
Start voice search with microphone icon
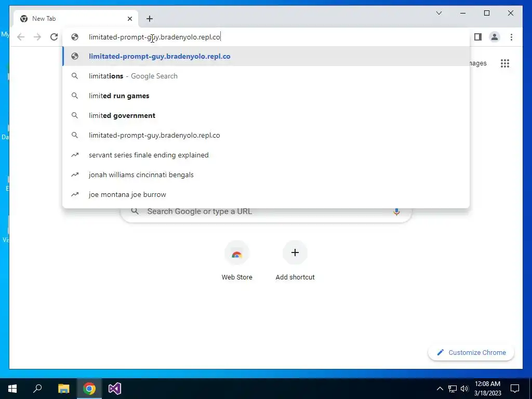tap(396, 212)
